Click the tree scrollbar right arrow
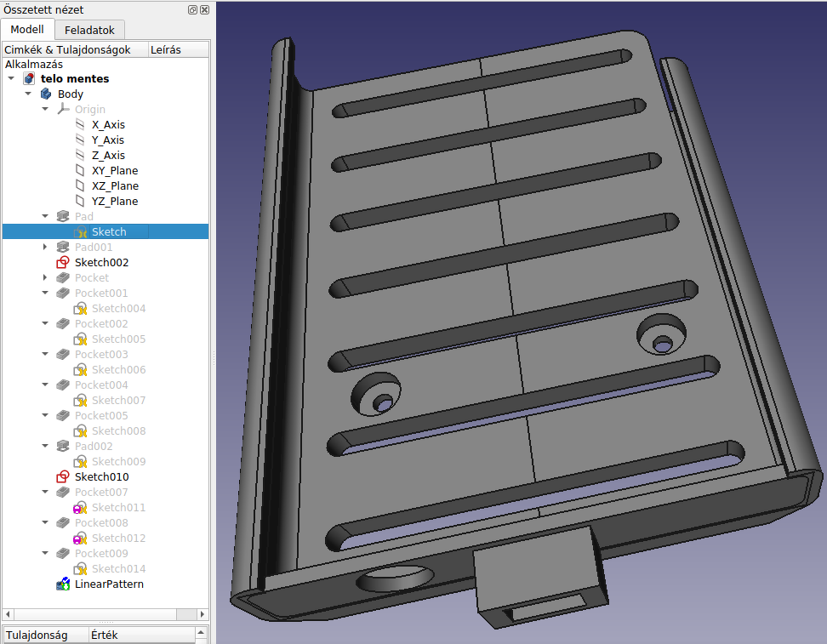This screenshot has height=644, width=827. pyautogui.click(x=202, y=614)
